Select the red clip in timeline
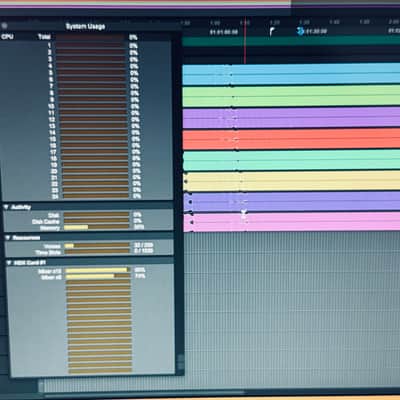 291,139
